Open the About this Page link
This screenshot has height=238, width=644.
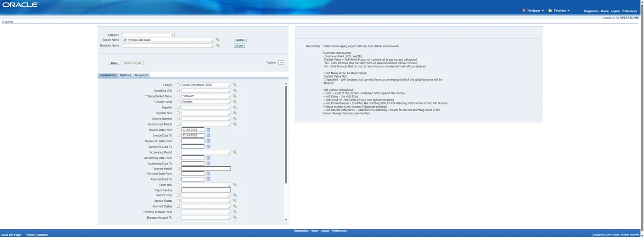pyautogui.click(x=11, y=235)
